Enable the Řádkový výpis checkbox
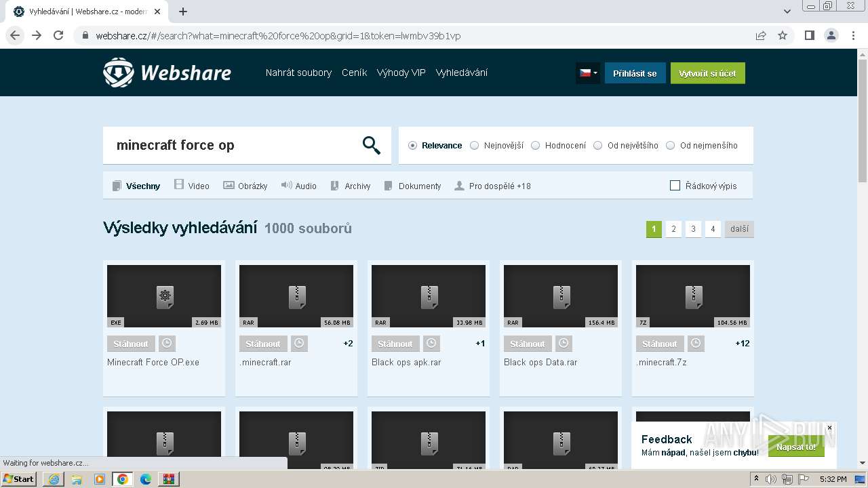This screenshot has width=868, height=488. coord(675,186)
